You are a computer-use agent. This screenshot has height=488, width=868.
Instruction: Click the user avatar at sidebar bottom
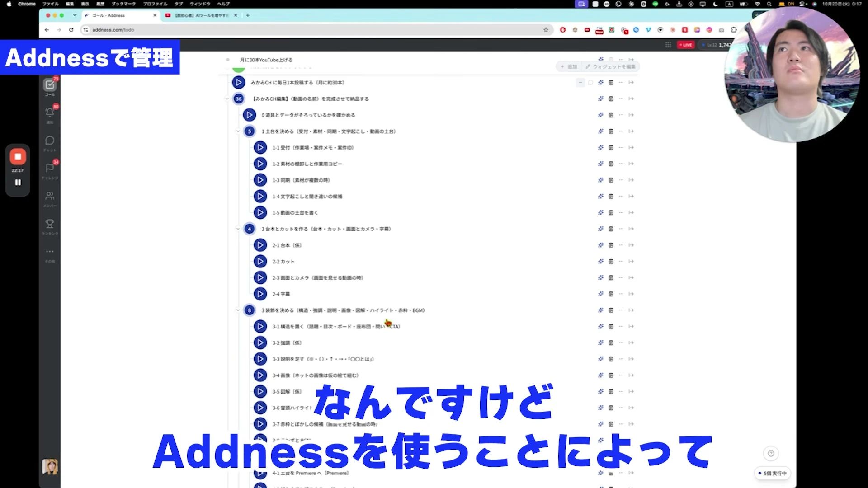(50, 466)
